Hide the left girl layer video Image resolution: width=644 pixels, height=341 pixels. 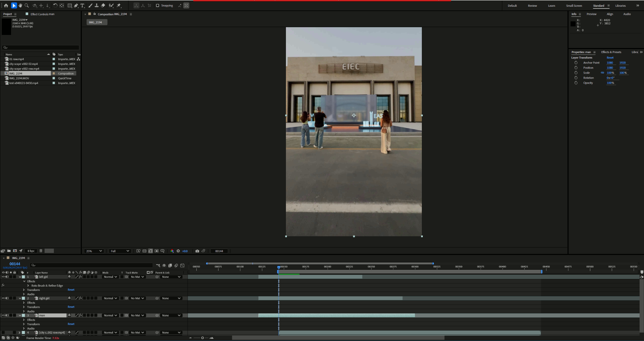click(3, 277)
